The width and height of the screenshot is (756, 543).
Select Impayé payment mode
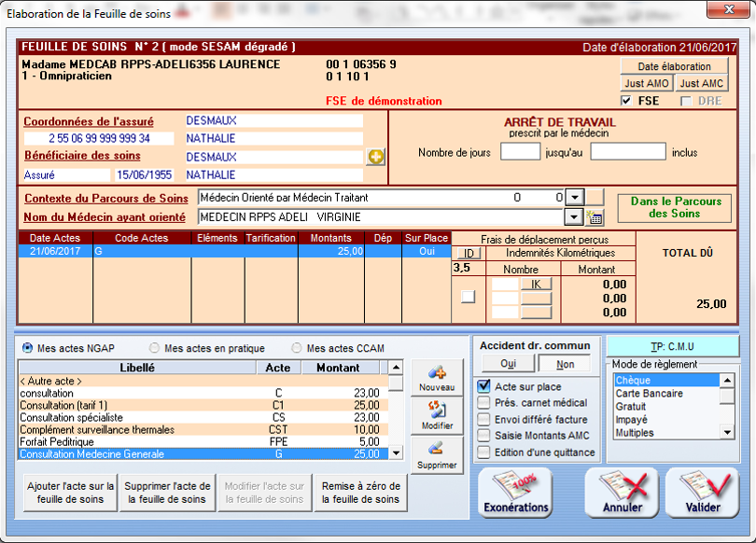coord(666,420)
